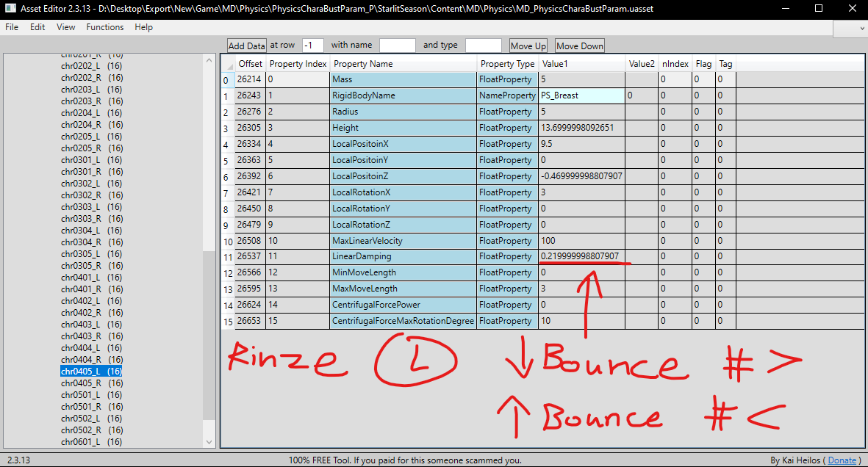Screen dimensions: 868x467
Task: Click the Property Index column header
Action: [298, 64]
